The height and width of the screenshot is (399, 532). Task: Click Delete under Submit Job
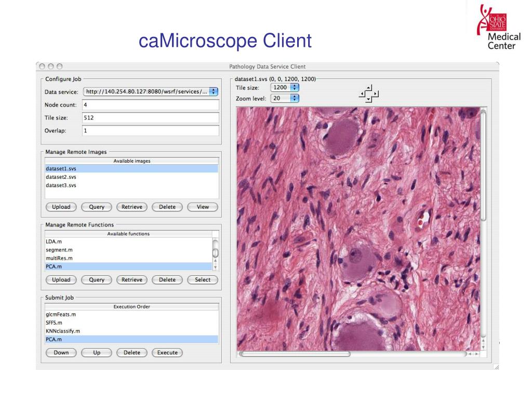tap(132, 353)
